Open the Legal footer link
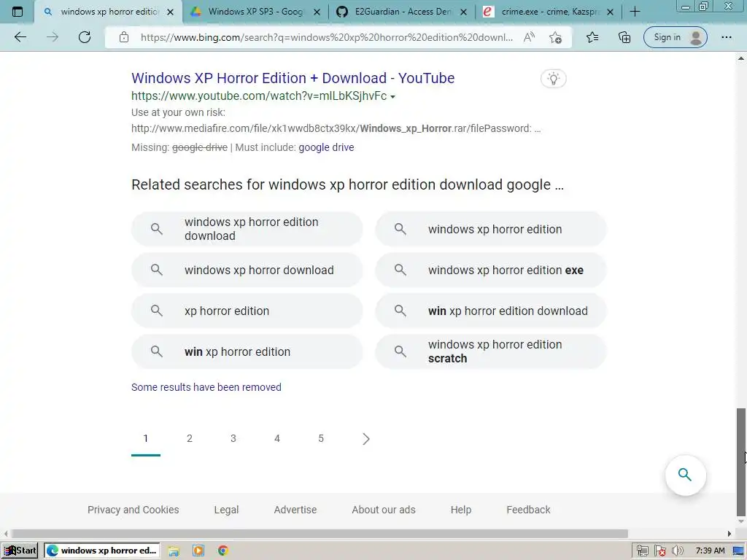Screen dimensions: 747x560 point(226,510)
